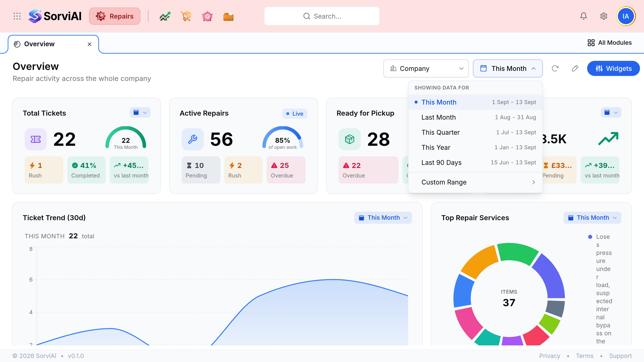Click the Active Repairs wrench icon
Image resolution: width=644 pixels, height=362 pixels.
tap(193, 139)
